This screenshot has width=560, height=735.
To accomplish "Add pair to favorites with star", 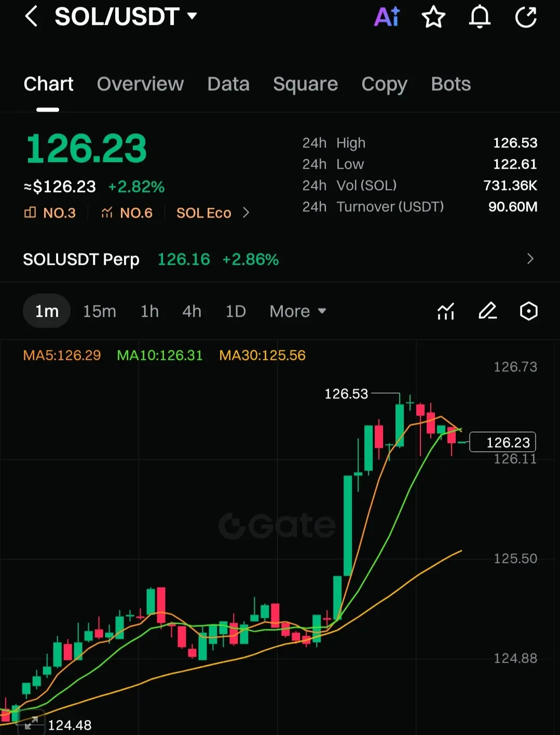I will point(433,17).
